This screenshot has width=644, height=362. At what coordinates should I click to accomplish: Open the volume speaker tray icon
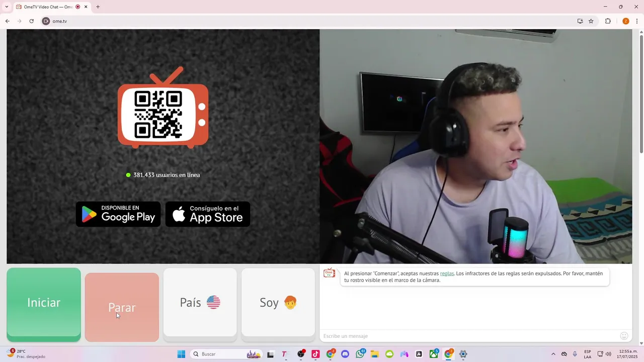[608, 354]
